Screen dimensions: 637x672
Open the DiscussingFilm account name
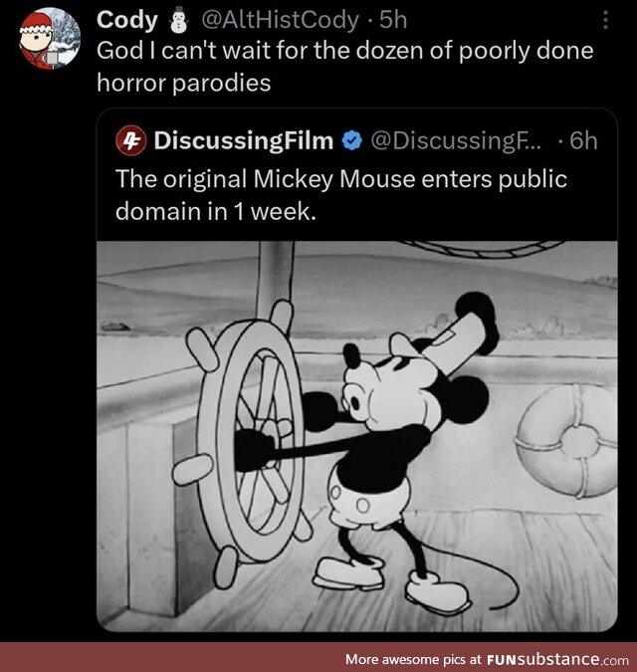pos(244,140)
